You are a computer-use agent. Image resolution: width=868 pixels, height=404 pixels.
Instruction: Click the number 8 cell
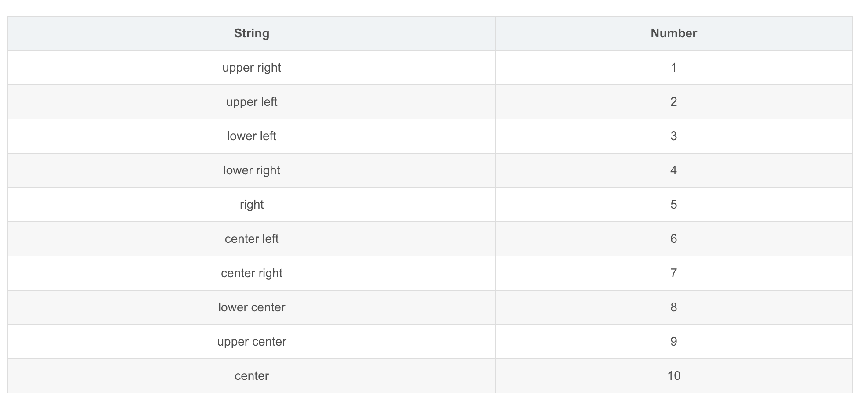pyautogui.click(x=673, y=307)
